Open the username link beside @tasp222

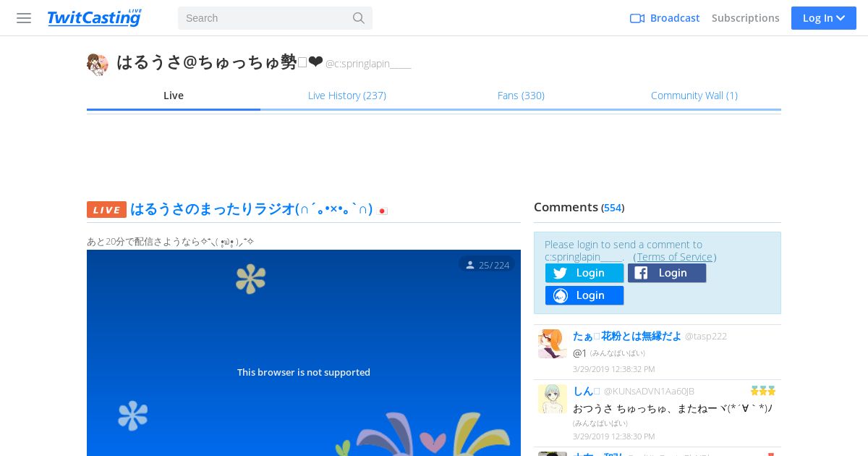627,336
